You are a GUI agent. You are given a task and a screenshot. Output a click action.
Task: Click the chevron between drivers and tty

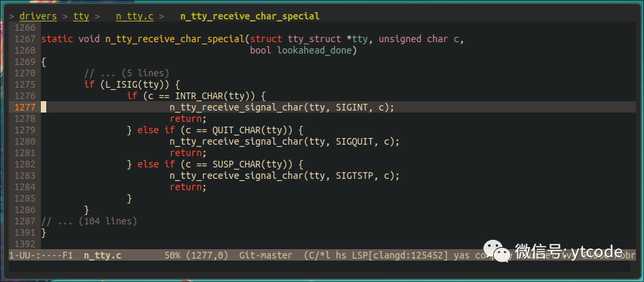point(65,15)
